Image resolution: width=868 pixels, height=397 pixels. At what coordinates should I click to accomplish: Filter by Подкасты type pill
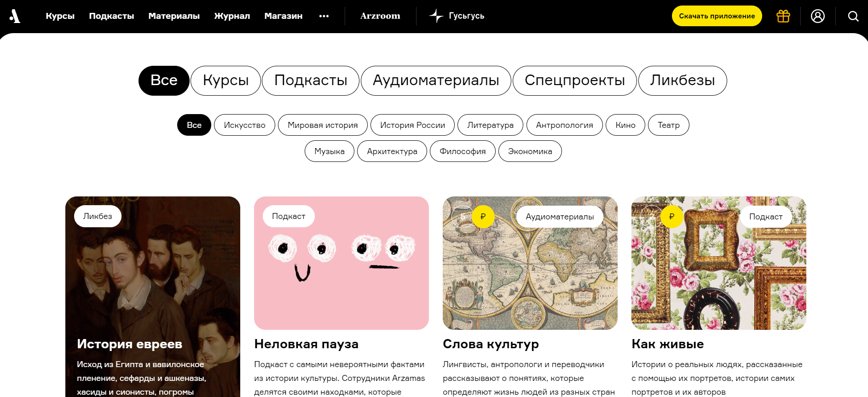coord(311,81)
